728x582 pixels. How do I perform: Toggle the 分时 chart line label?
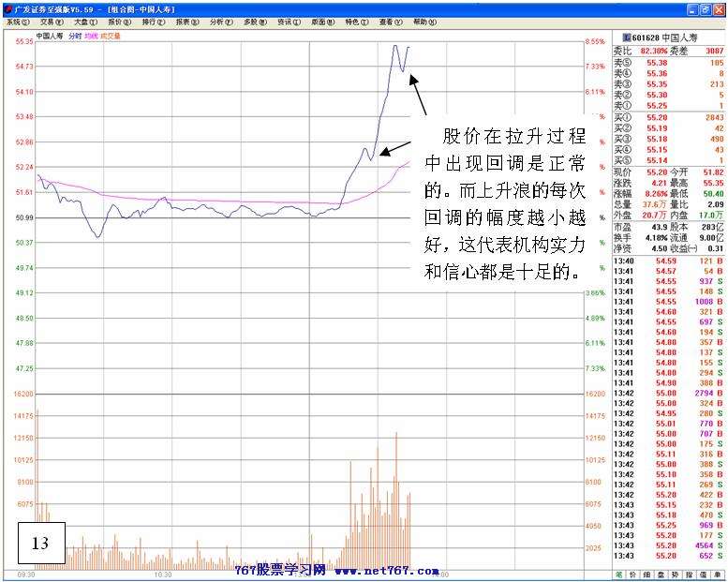[x=75, y=36]
